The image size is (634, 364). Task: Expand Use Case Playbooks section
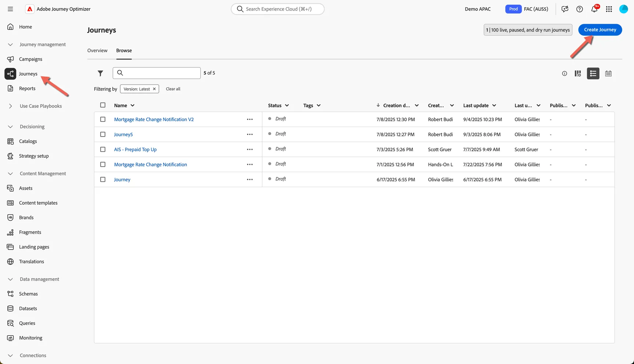tap(10, 106)
